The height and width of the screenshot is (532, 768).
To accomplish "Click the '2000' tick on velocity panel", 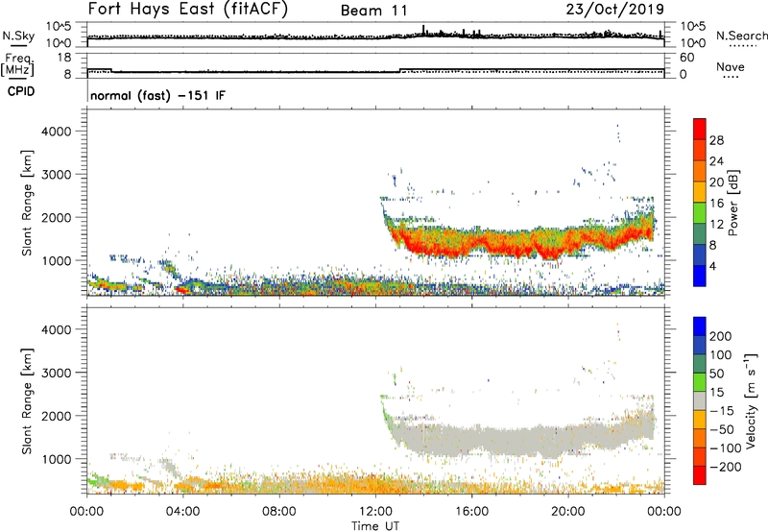I will tap(56, 416).
